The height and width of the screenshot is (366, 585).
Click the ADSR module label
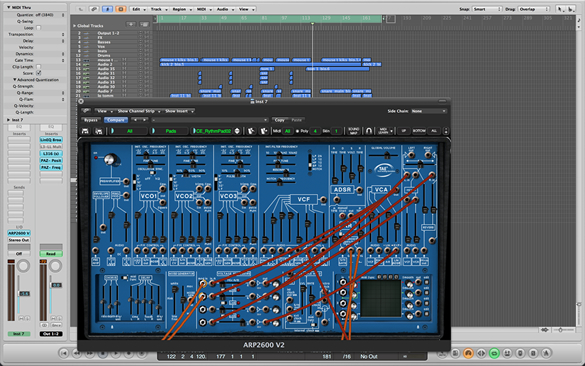point(342,190)
